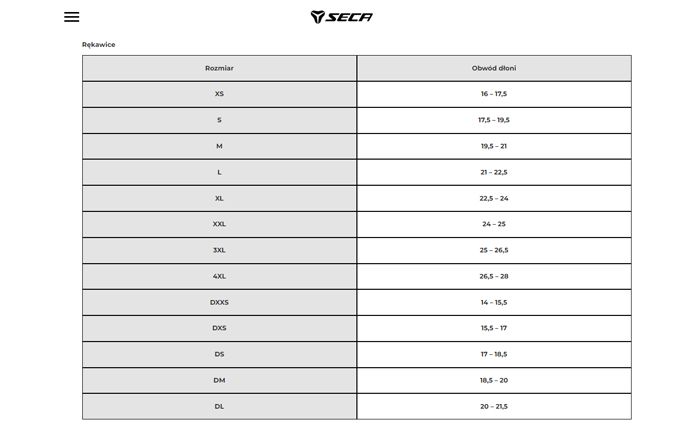700x432 pixels.
Task: Click the 25 – 26,5 measurement cell
Action: [494, 250]
